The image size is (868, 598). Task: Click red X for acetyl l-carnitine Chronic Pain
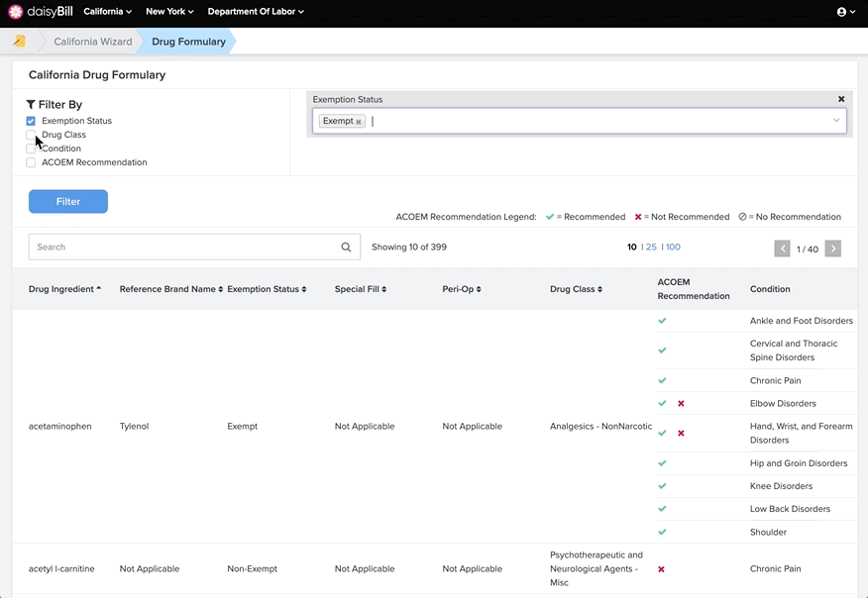[661, 568]
